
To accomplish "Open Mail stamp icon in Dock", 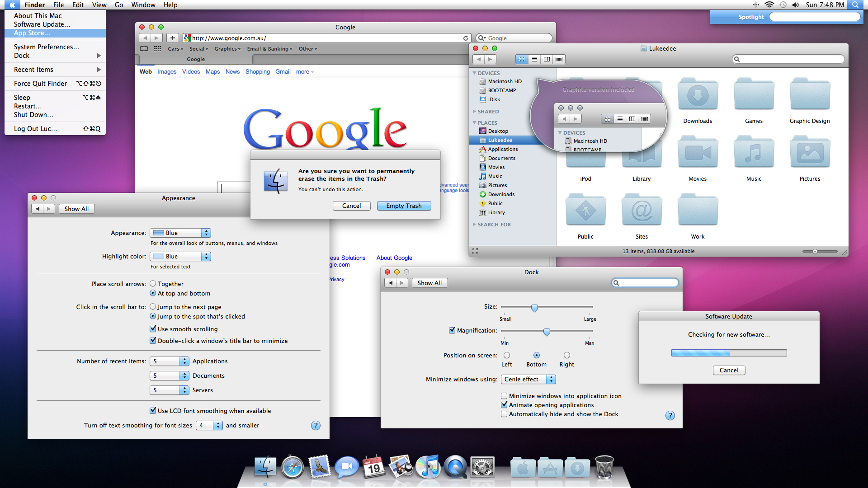I will (x=320, y=467).
